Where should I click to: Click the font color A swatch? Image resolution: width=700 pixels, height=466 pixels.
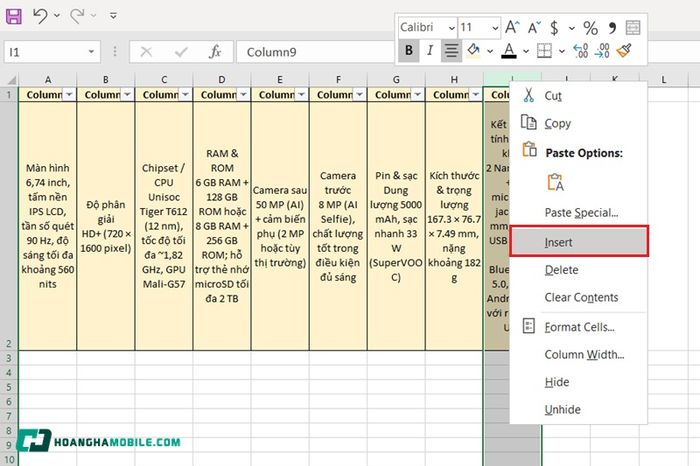508,50
